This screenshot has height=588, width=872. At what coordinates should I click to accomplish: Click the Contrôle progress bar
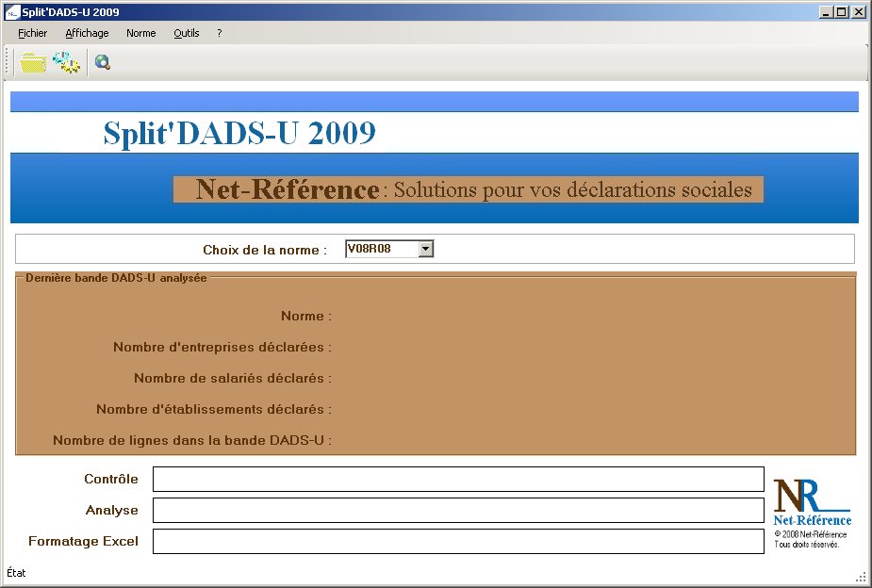click(458, 479)
